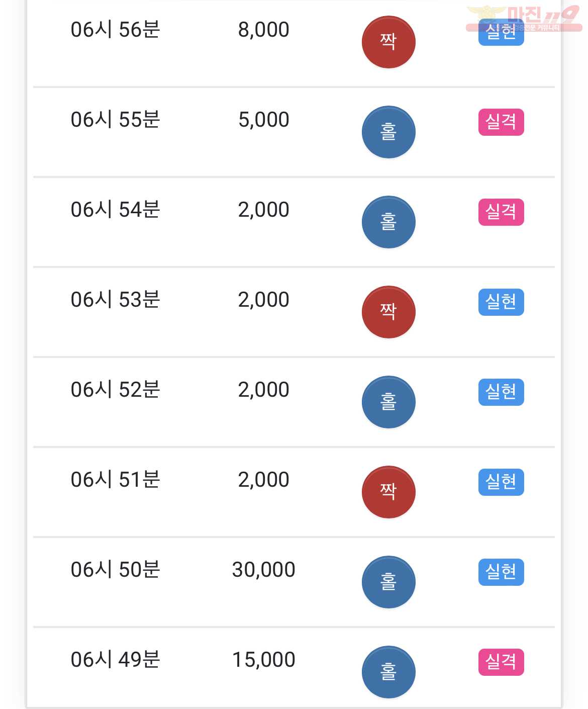Tap the blue 실현 badge at 06시 50분

pos(501,572)
